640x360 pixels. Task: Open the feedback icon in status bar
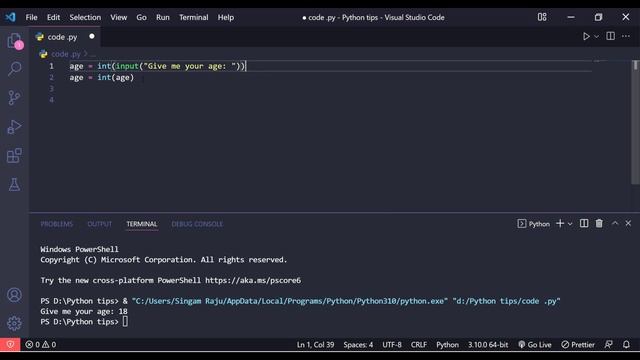pyautogui.click(x=609, y=344)
